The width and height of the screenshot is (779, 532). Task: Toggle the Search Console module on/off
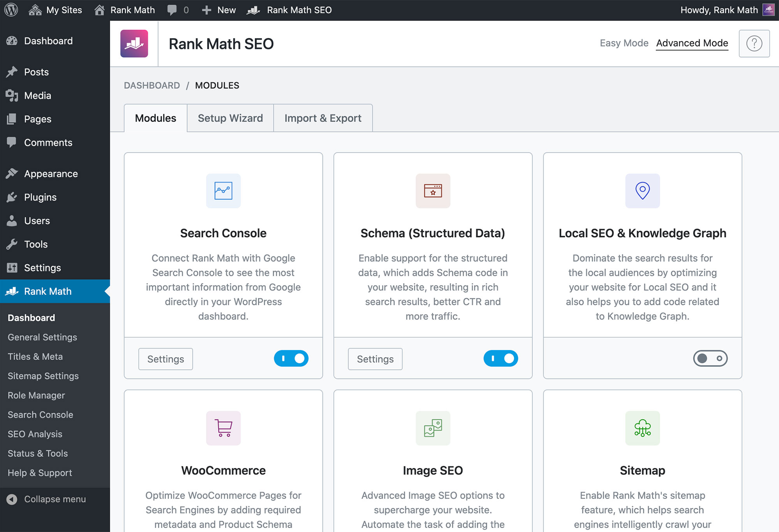click(x=291, y=358)
